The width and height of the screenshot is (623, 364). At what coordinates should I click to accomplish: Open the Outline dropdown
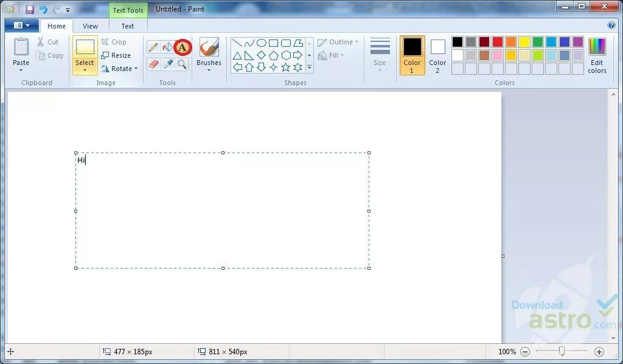tap(338, 42)
